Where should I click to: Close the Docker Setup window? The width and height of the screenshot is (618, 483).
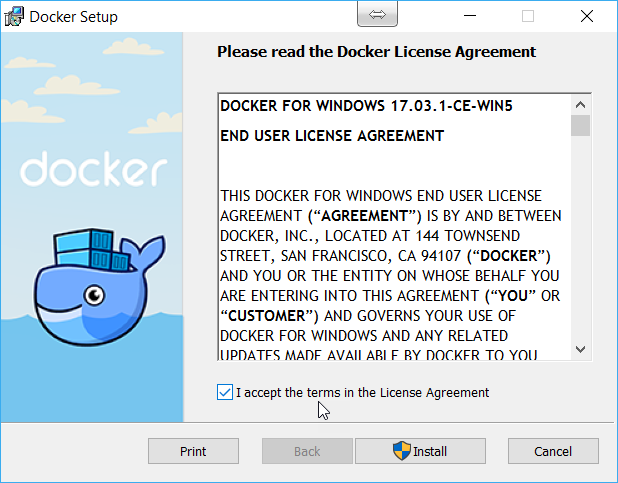pos(587,16)
